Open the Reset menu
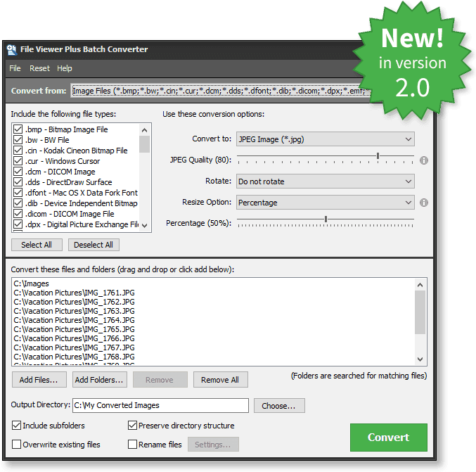The width and height of the screenshot is (476, 472). (x=39, y=68)
